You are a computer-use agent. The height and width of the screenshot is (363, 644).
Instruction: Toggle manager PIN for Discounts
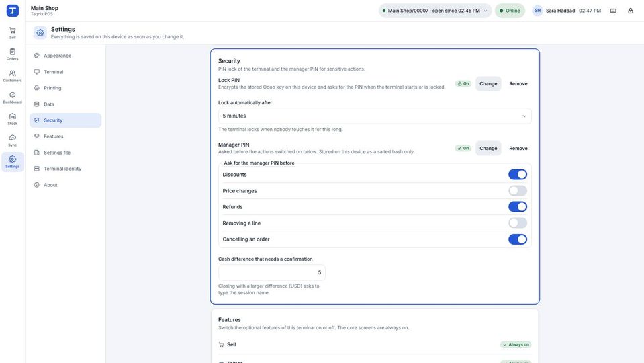coord(518,174)
